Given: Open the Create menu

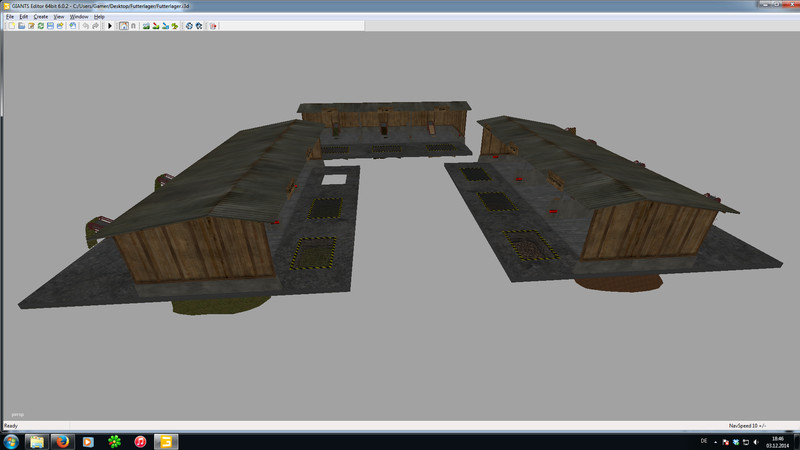Looking at the screenshot, I should 41,17.
